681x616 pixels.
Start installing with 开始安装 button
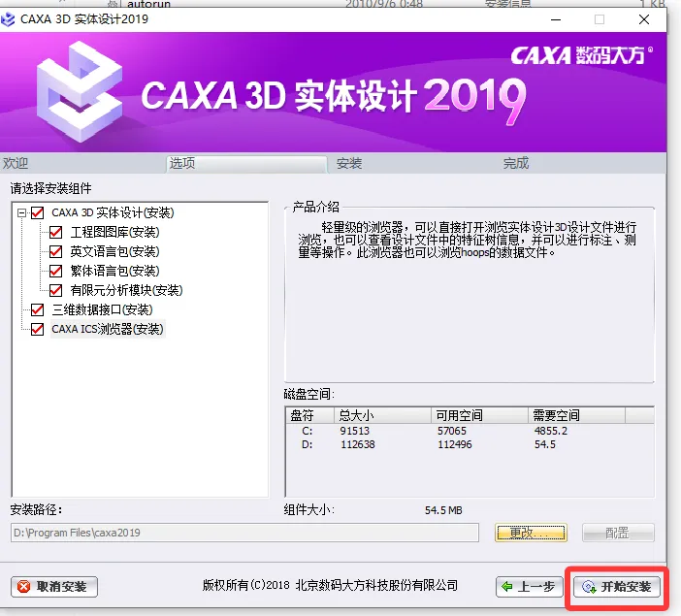[x=617, y=587]
